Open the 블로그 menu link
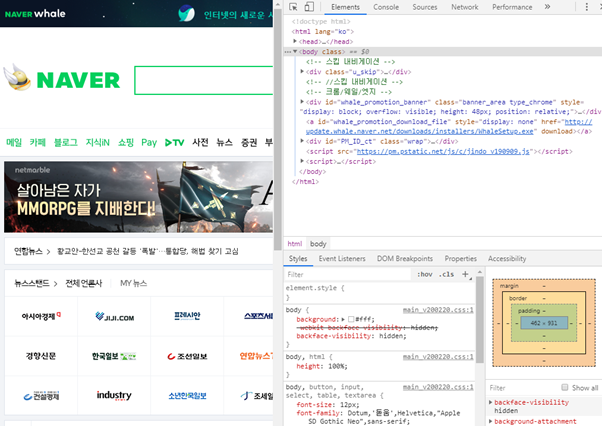Image resolution: width=602 pixels, height=426 pixels. click(x=66, y=142)
